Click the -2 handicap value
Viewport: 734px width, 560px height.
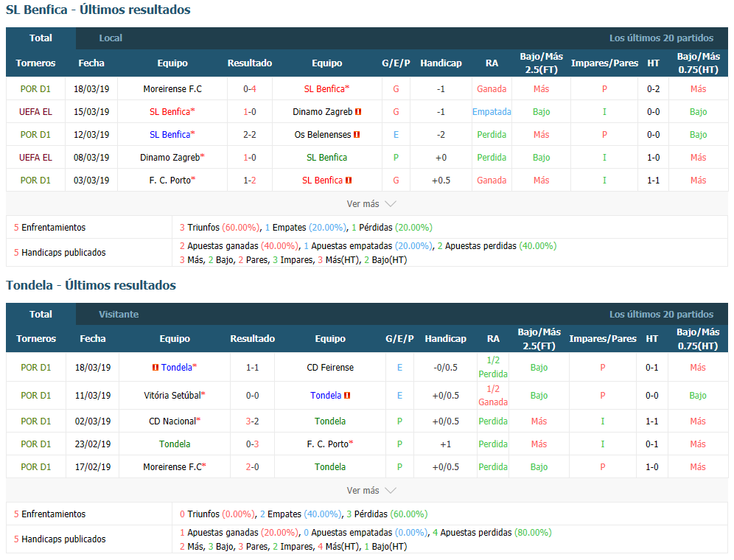point(441,135)
